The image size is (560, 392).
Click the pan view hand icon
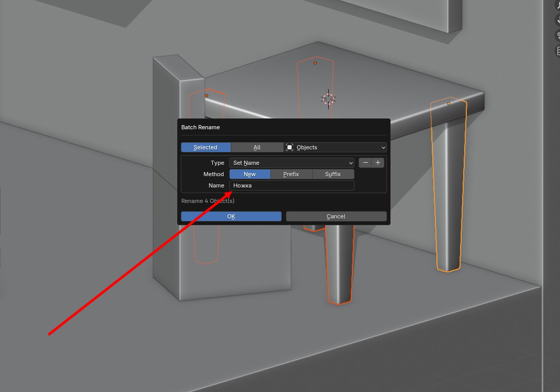[558, 20]
